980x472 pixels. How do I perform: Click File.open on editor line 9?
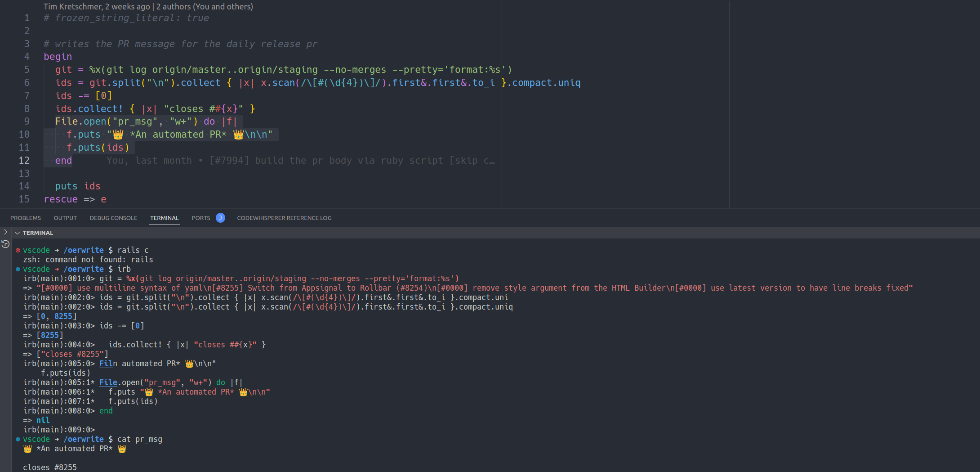click(x=80, y=121)
